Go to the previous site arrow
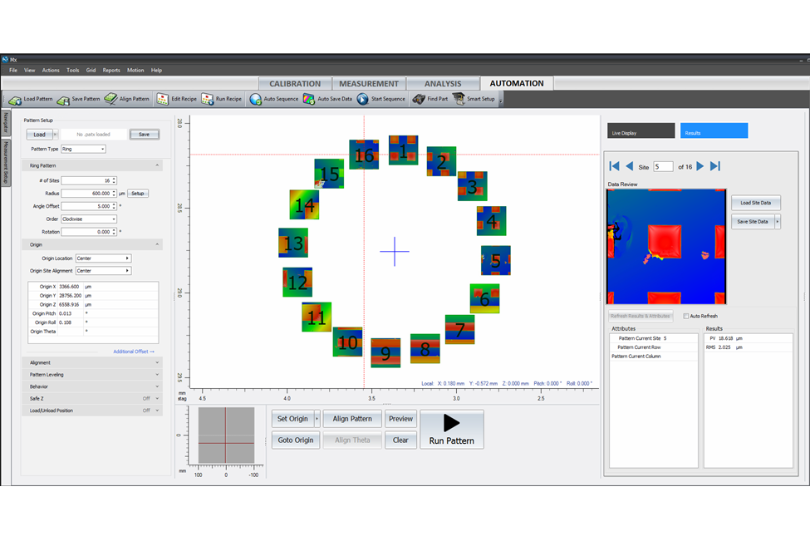 [x=629, y=166]
